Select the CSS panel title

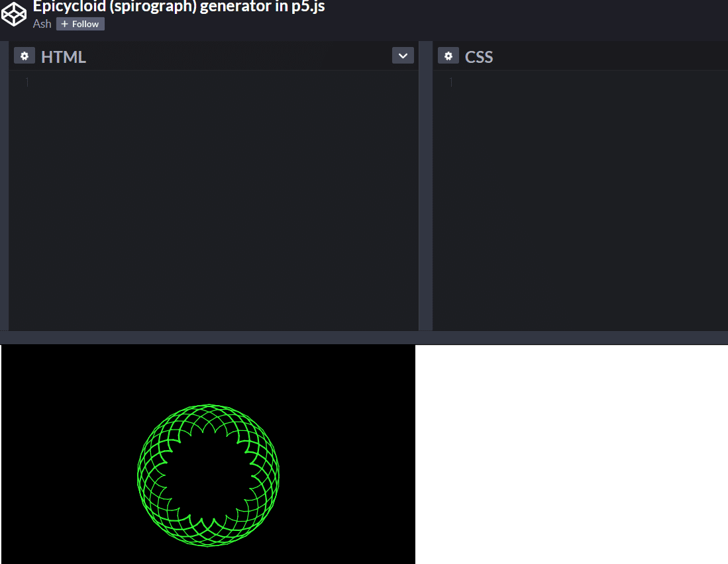479,56
